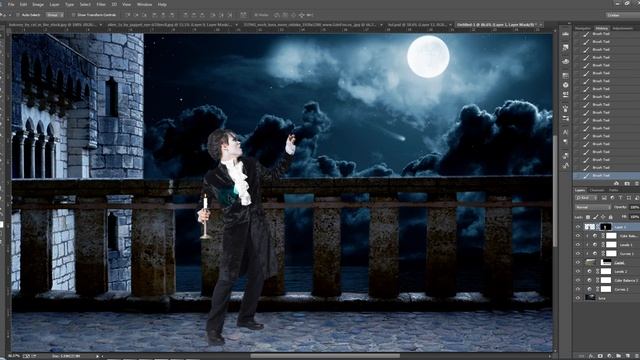The image size is (640, 360).
Task: Switch to the Channels panel tab
Action: pos(597,190)
